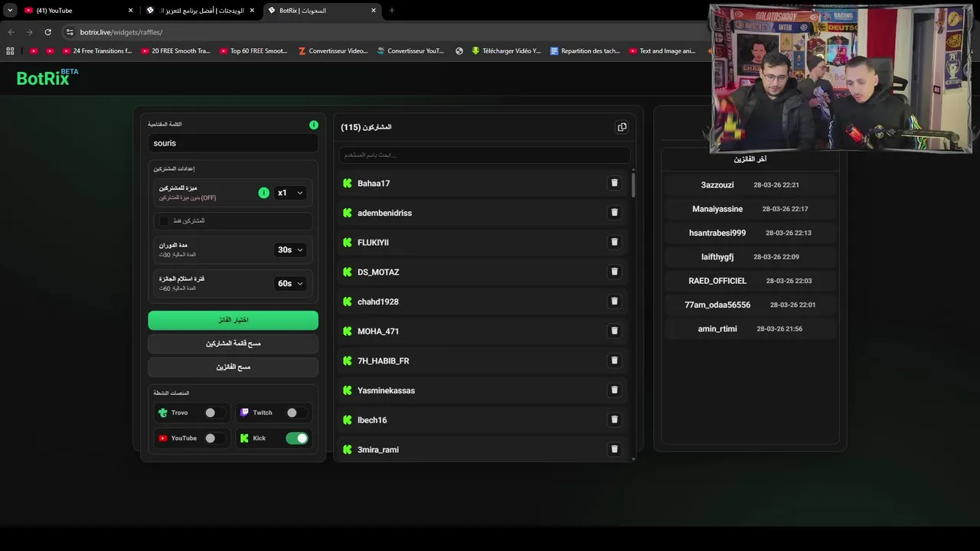Screen dimensions: 980x551
Task: Select winner RAED_OFFICIEL entry
Action: click(750, 281)
